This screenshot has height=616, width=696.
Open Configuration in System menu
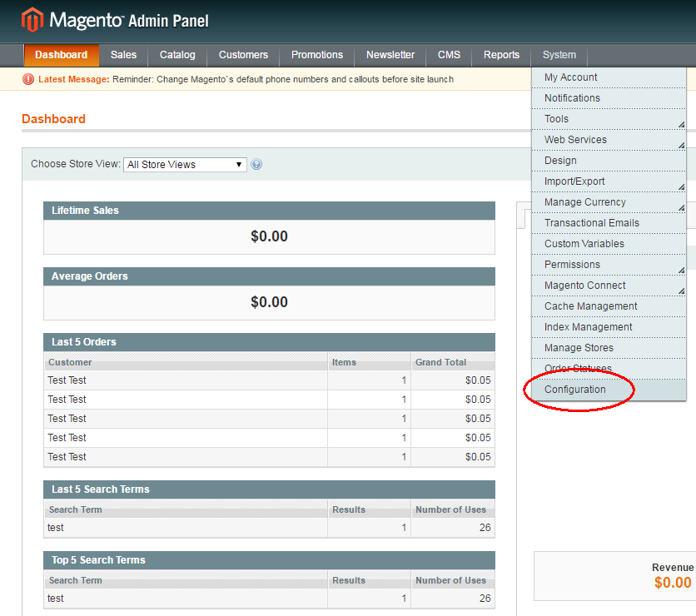click(609, 390)
